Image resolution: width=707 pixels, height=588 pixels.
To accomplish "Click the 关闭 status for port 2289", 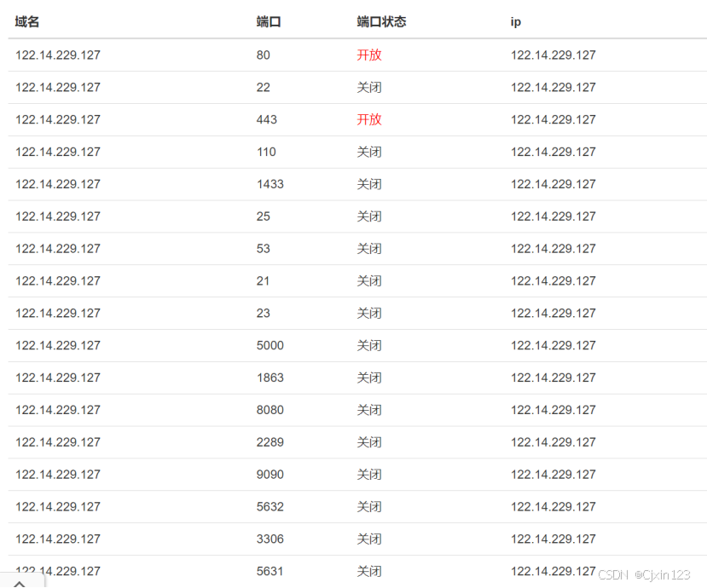I will 369,442.
